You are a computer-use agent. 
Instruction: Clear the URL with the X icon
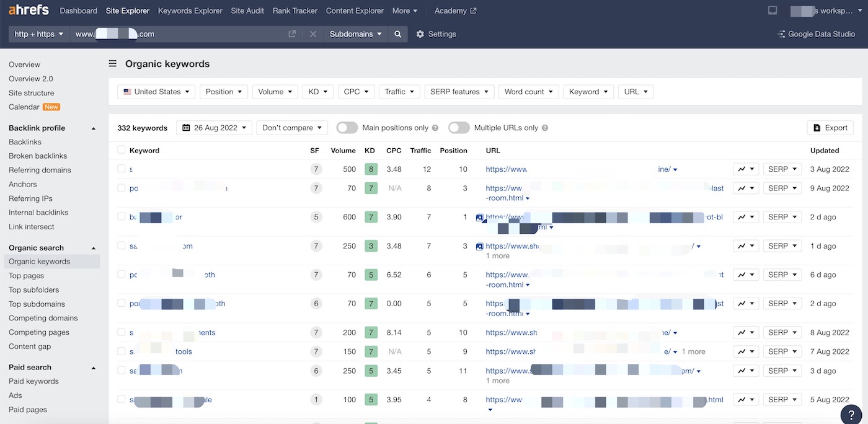point(313,34)
